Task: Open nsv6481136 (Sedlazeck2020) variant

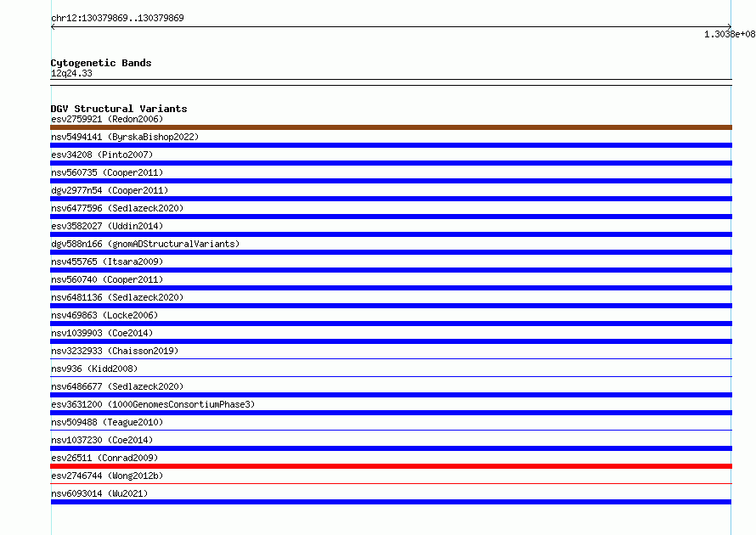Action: click(117, 297)
